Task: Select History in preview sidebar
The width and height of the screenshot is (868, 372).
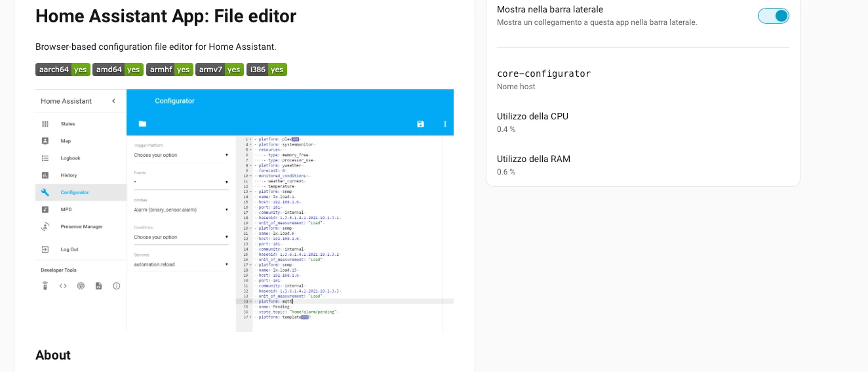Action: tap(69, 175)
